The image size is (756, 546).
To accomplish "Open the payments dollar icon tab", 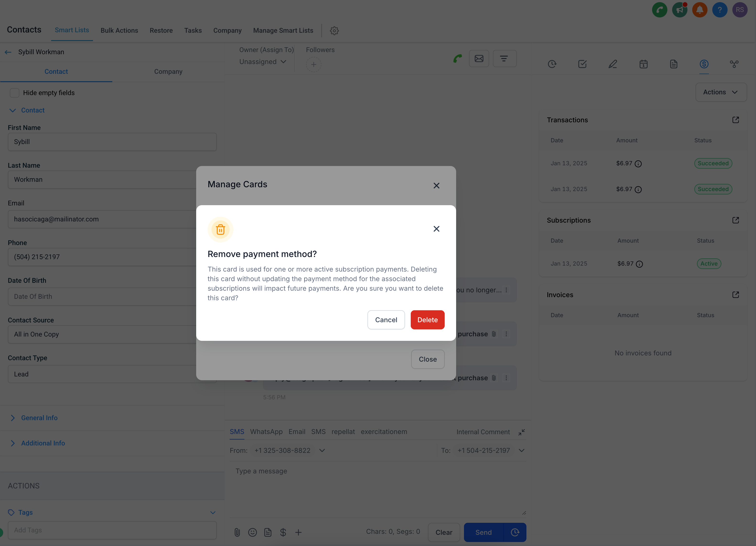I will [704, 64].
